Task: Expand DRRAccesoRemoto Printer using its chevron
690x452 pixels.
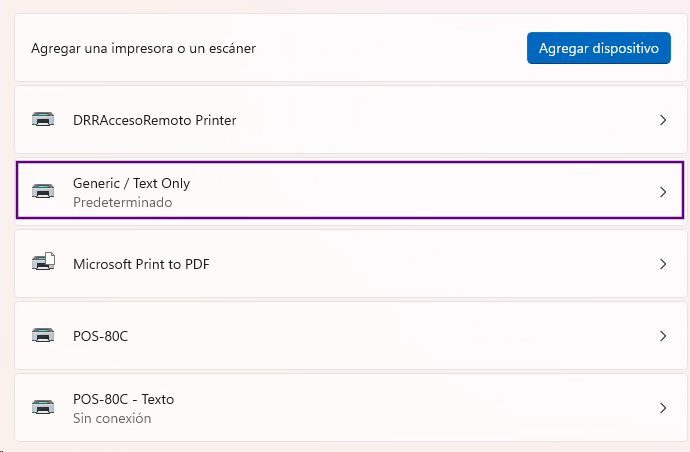Action: point(663,120)
